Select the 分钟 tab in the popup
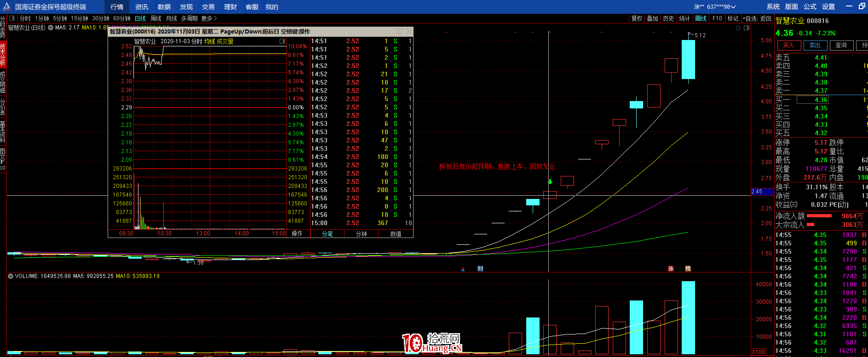Image resolution: width=868 pixels, height=357 pixels. coord(362,234)
